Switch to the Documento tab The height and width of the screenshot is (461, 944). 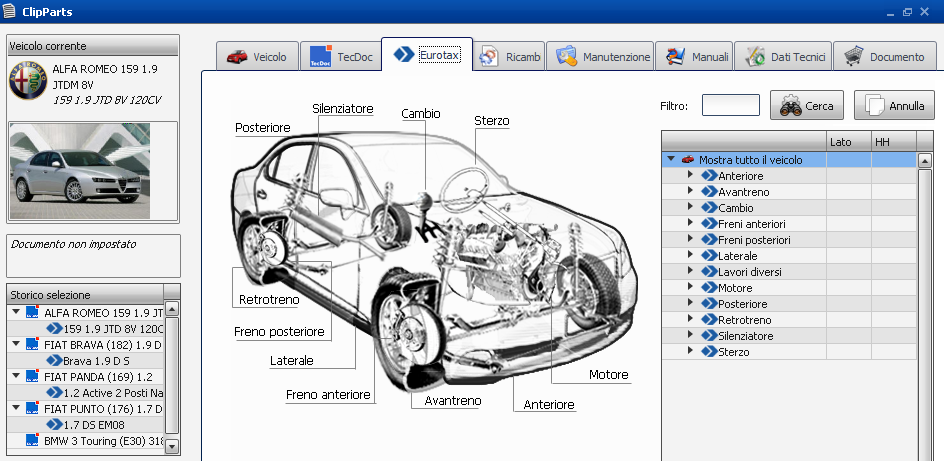pos(885,57)
